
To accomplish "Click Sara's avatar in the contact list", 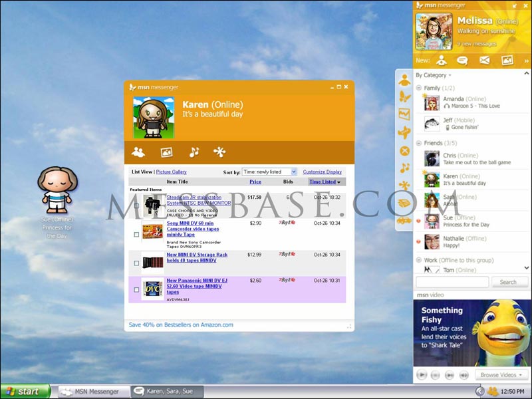I will pos(432,200).
